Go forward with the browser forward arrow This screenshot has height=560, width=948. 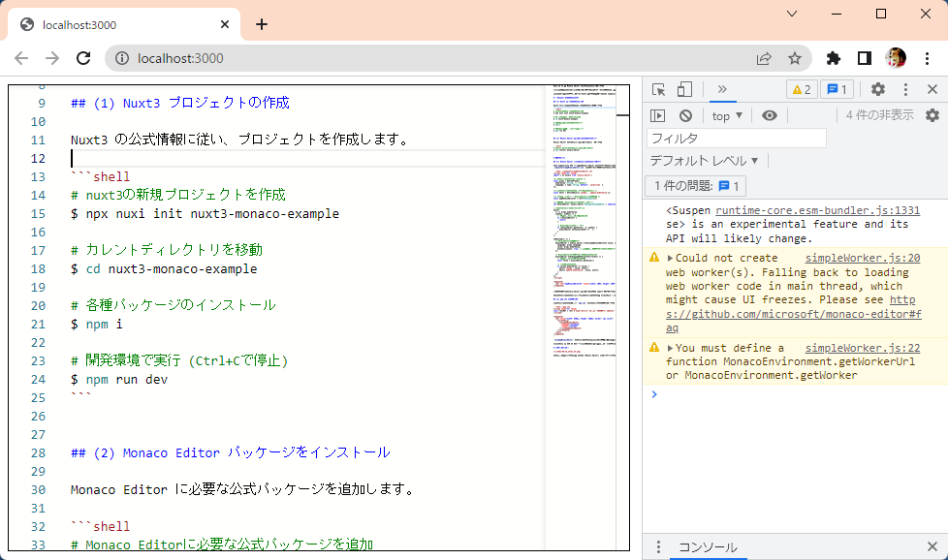(x=52, y=58)
